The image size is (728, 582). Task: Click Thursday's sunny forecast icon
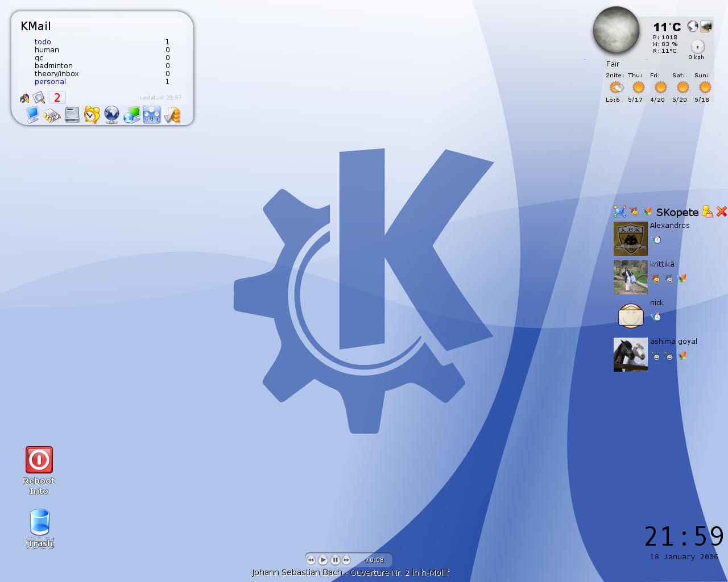tap(639, 87)
